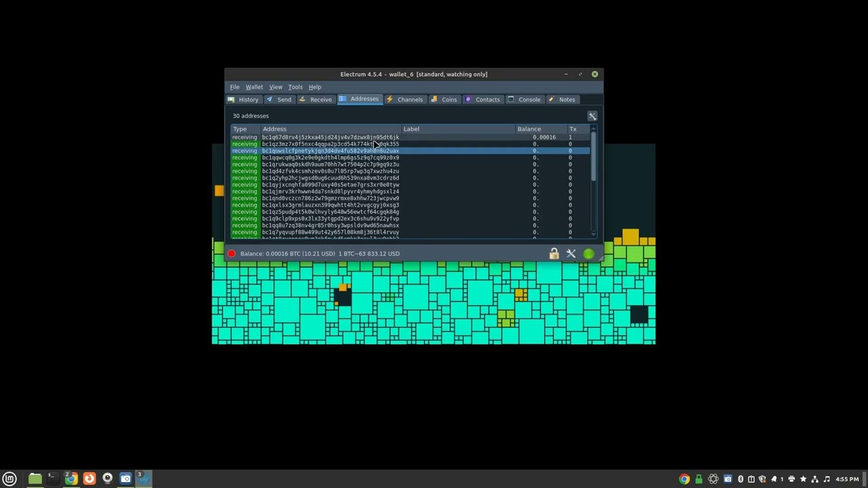
Task: Click the printer tray icon
Action: [x=791, y=479]
